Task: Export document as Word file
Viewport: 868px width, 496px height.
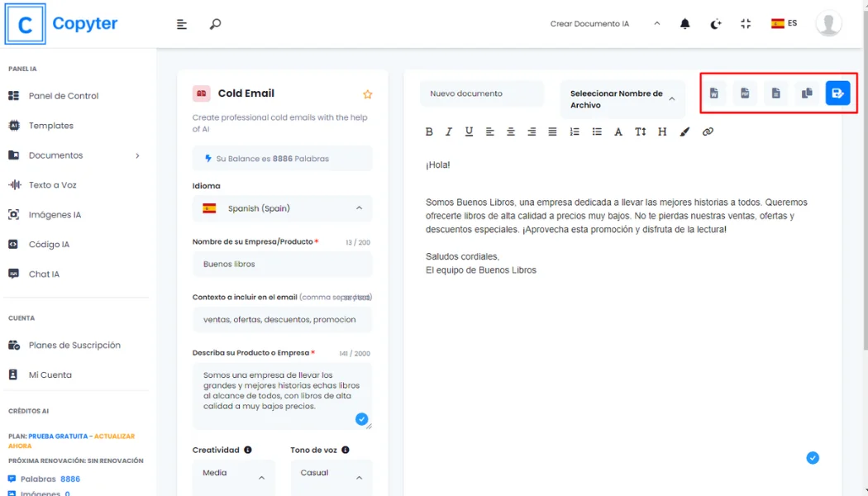Action: point(713,93)
